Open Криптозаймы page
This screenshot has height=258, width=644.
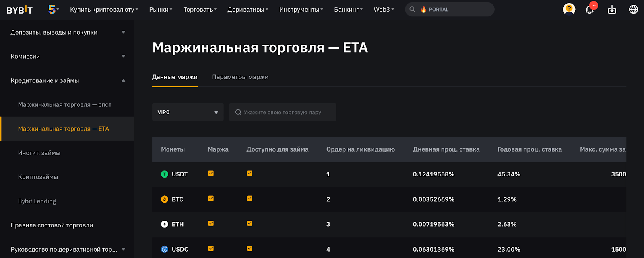[38, 177]
